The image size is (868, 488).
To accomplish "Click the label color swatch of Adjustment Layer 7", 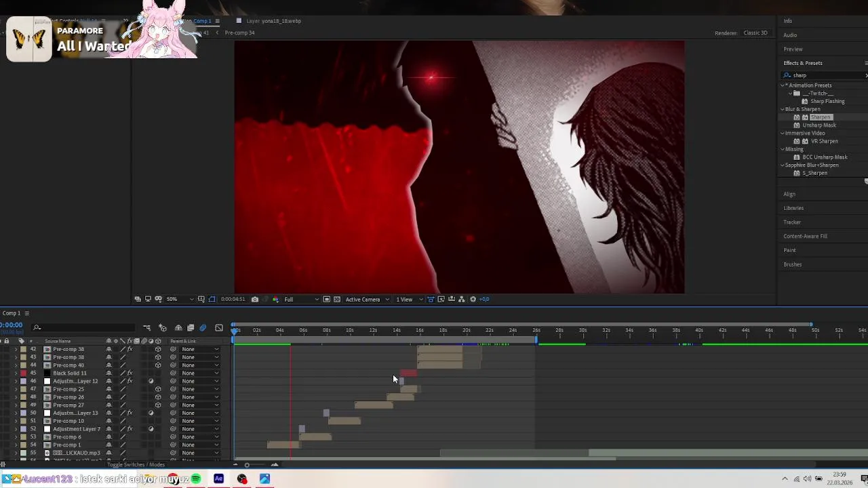I will tap(23, 429).
